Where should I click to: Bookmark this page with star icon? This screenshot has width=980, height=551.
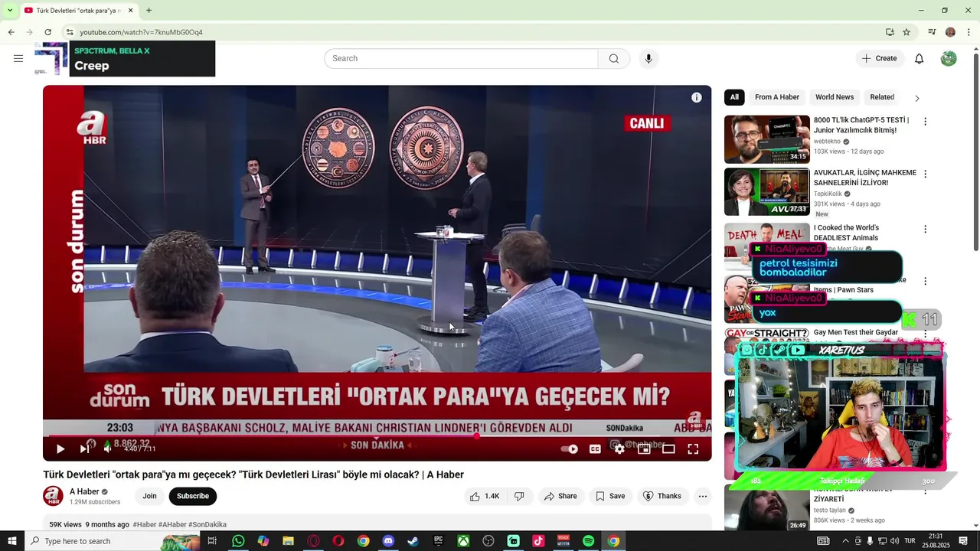[906, 32]
